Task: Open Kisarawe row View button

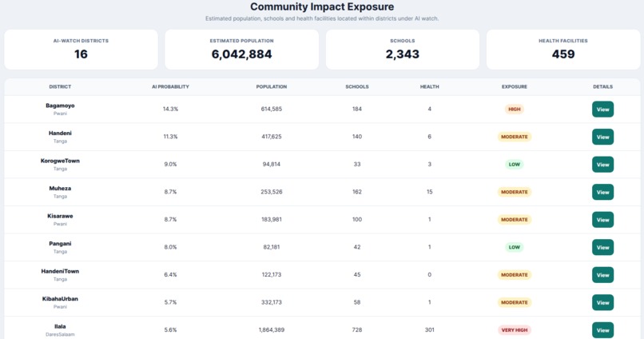Action: coord(602,219)
